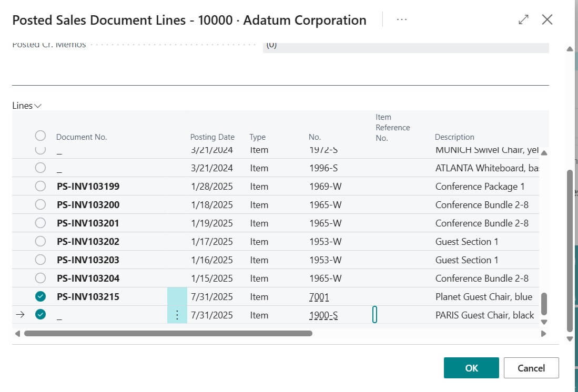578x392 pixels.
Task: Open item 1900-S via its link
Action: [x=322, y=315]
